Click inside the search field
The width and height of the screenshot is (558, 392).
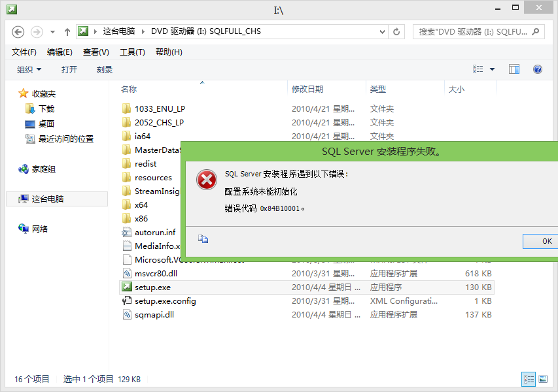coord(471,31)
